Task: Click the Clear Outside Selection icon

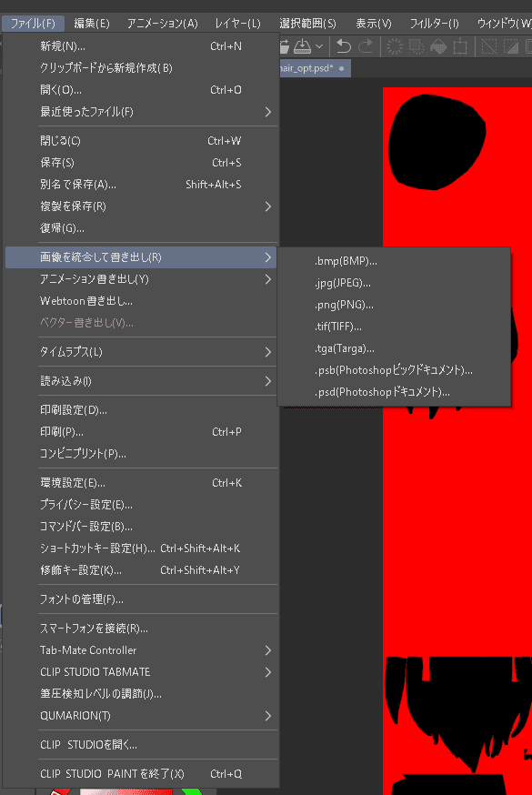Action: [417, 46]
